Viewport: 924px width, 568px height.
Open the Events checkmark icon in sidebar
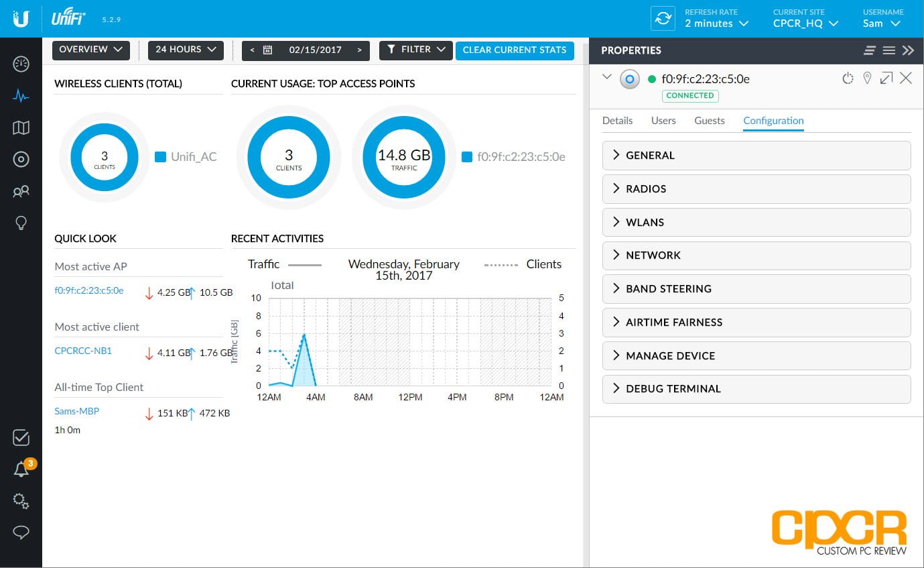[21, 437]
